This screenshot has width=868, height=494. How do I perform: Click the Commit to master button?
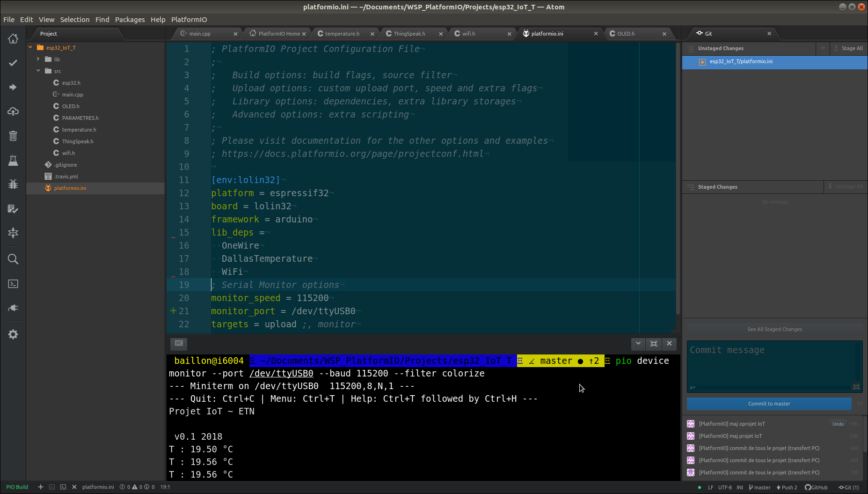[x=769, y=404]
